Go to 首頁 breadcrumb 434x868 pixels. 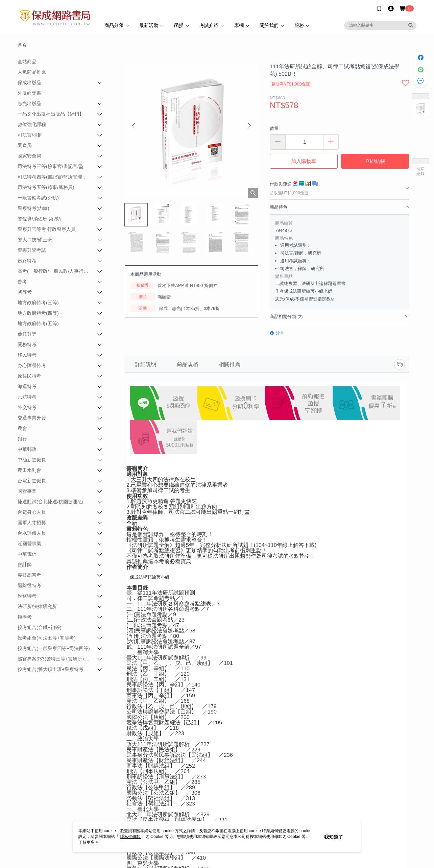[x=22, y=45]
